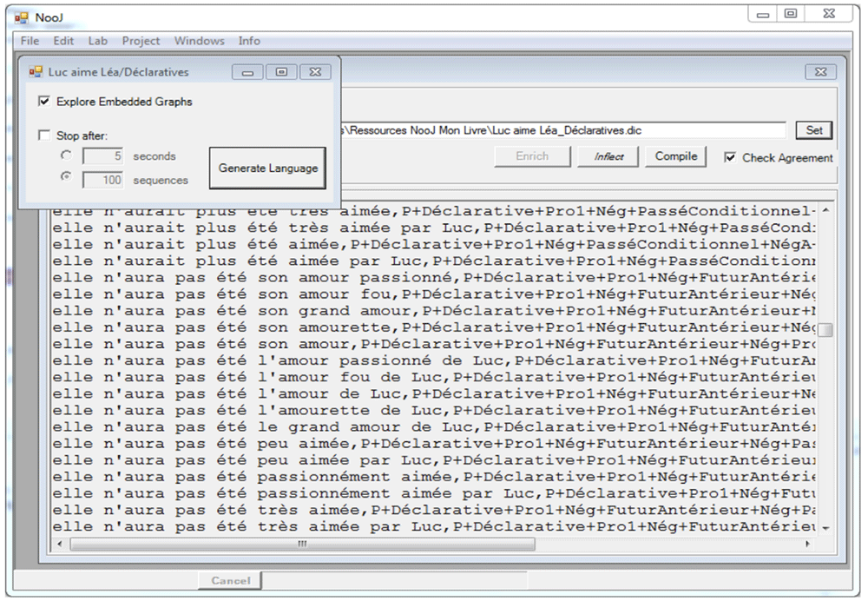Image resolution: width=868 pixels, height=601 pixels.
Task: Click line "elle n'aurait plus été aimée par Luc"
Action: click(x=433, y=261)
